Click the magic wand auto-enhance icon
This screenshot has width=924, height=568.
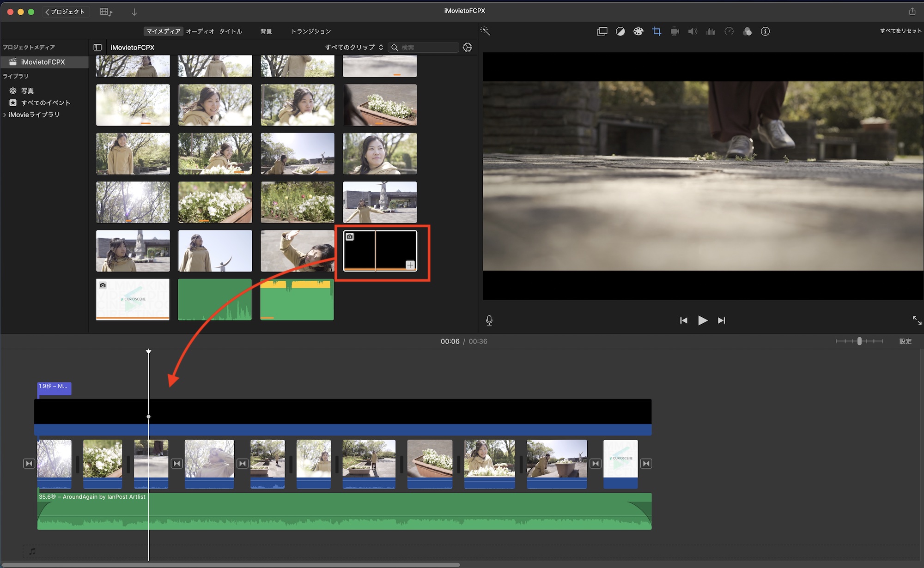(485, 31)
